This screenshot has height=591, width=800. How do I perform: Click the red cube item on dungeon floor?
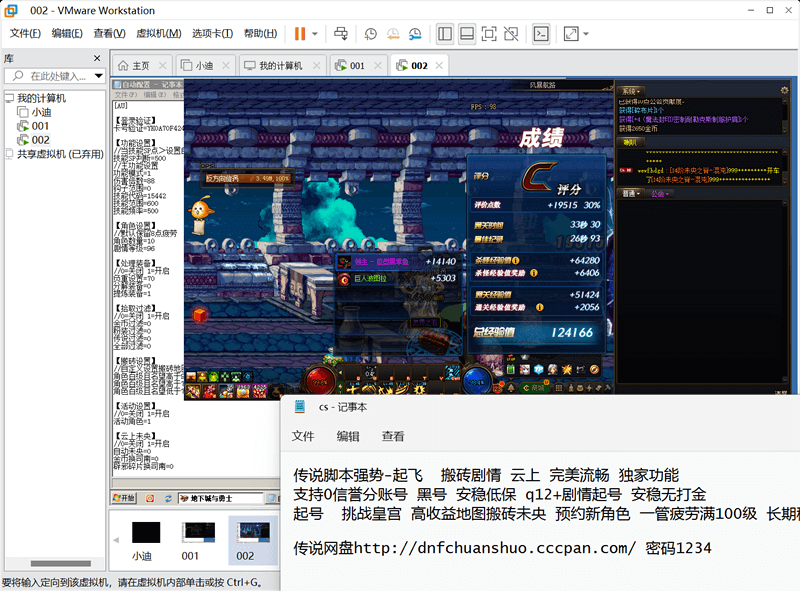coord(199,314)
